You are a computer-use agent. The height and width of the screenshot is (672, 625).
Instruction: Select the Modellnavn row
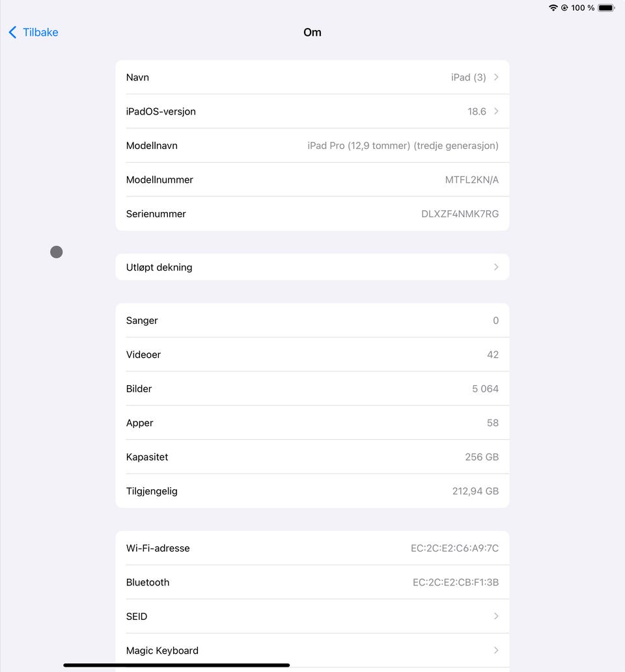click(x=312, y=146)
